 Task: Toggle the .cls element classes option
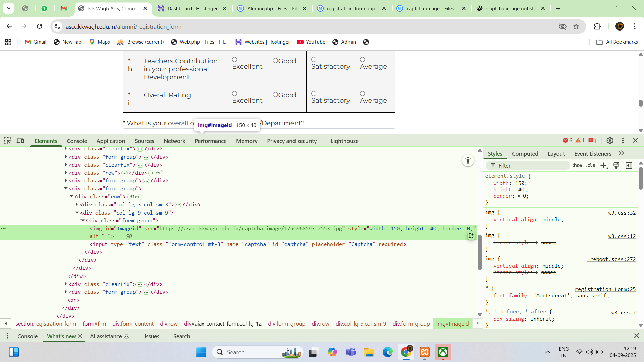pos(591,165)
